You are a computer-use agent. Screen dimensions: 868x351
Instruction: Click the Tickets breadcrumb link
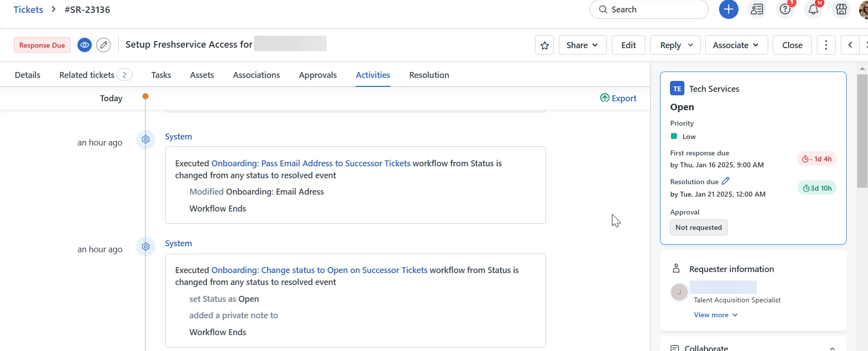point(28,9)
